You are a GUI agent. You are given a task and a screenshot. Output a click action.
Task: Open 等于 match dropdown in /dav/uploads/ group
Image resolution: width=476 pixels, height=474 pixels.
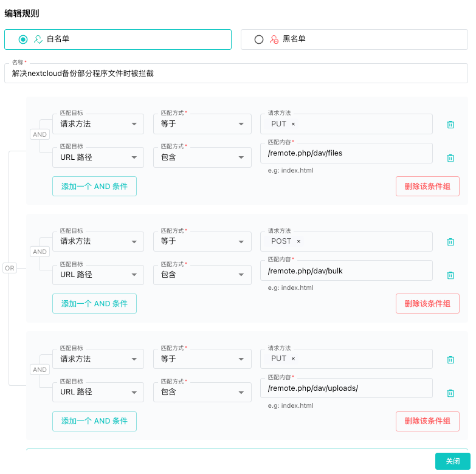(202, 359)
